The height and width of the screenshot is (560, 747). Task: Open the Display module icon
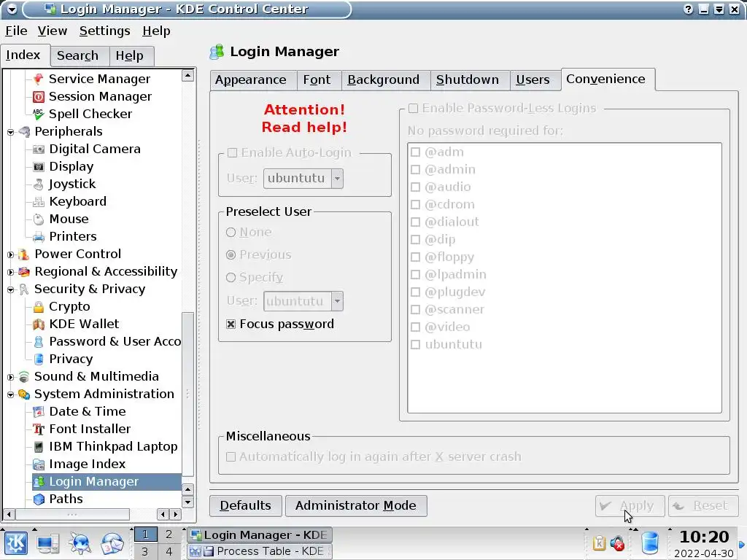click(38, 167)
